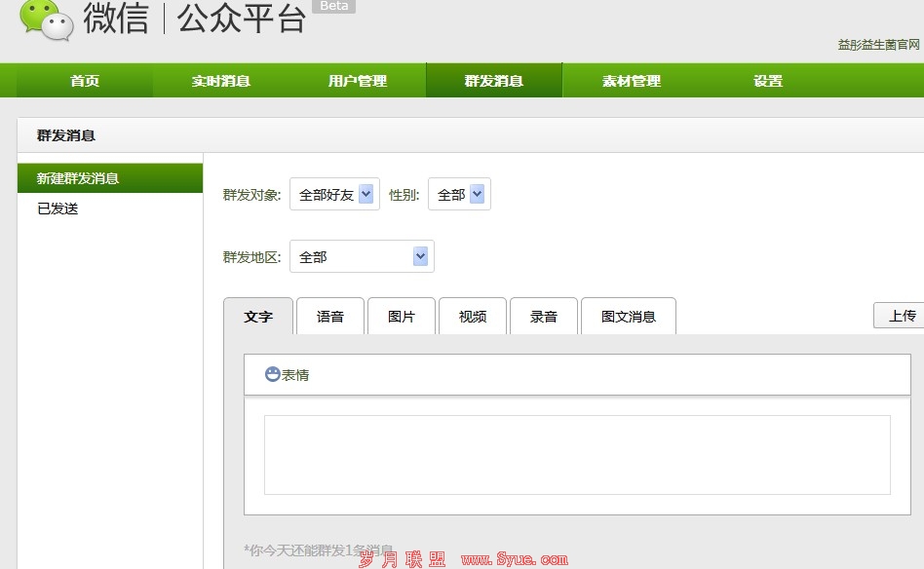Click the 表情 smiley emoji icon

[x=273, y=374]
